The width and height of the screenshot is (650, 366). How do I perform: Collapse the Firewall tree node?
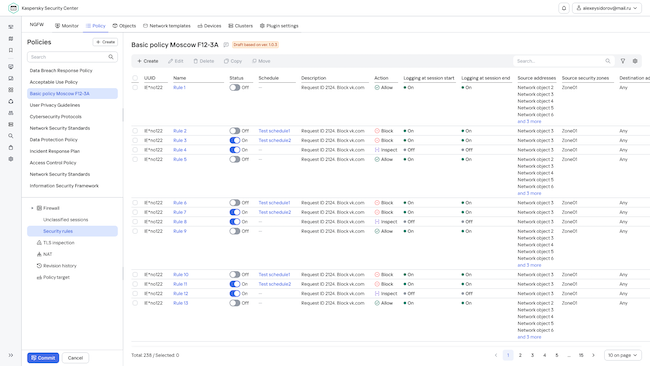(32, 208)
